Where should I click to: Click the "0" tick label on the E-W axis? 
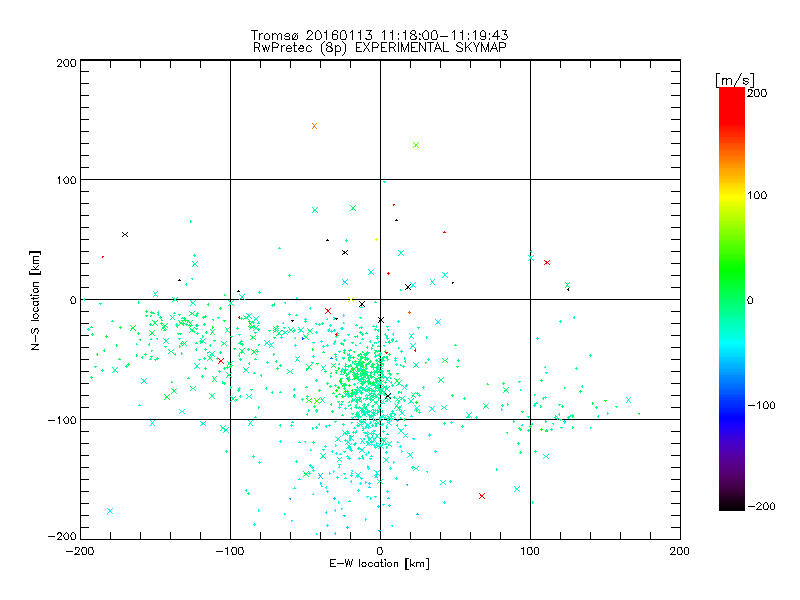(x=380, y=551)
